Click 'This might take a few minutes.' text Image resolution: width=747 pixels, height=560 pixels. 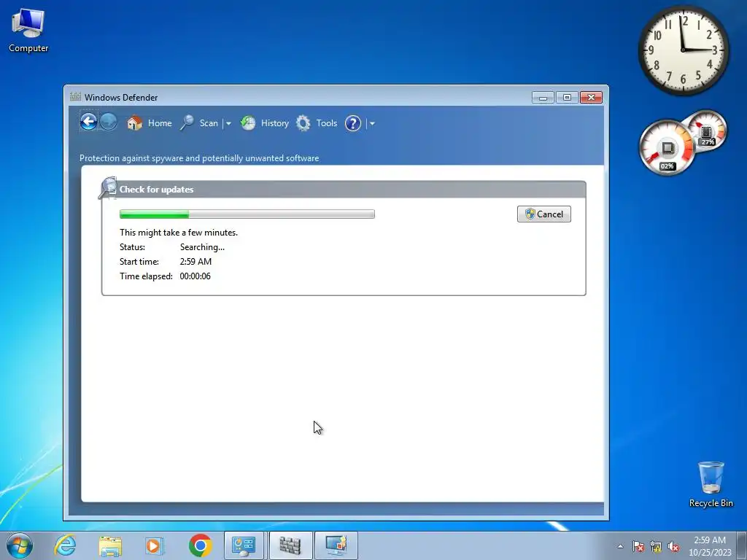point(179,233)
